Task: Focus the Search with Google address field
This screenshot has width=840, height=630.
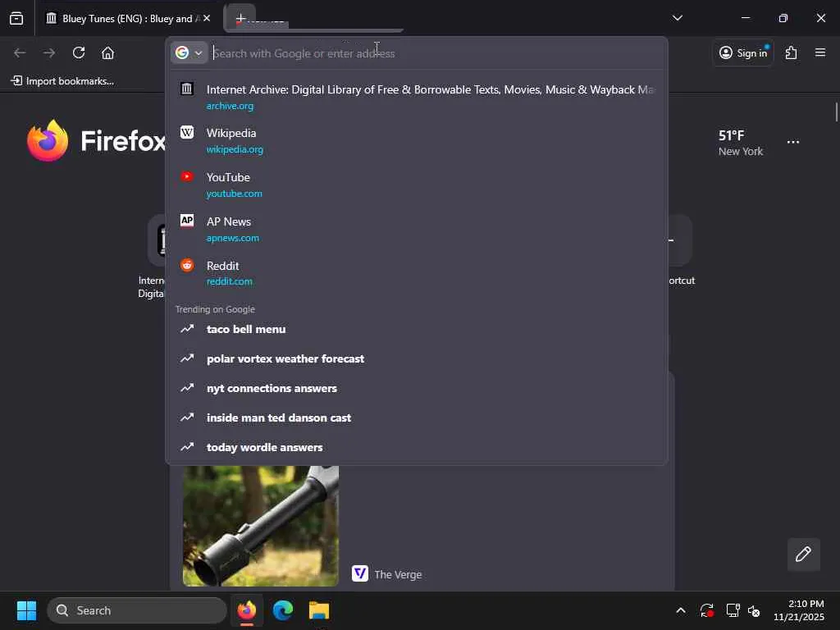Action: [434, 53]
